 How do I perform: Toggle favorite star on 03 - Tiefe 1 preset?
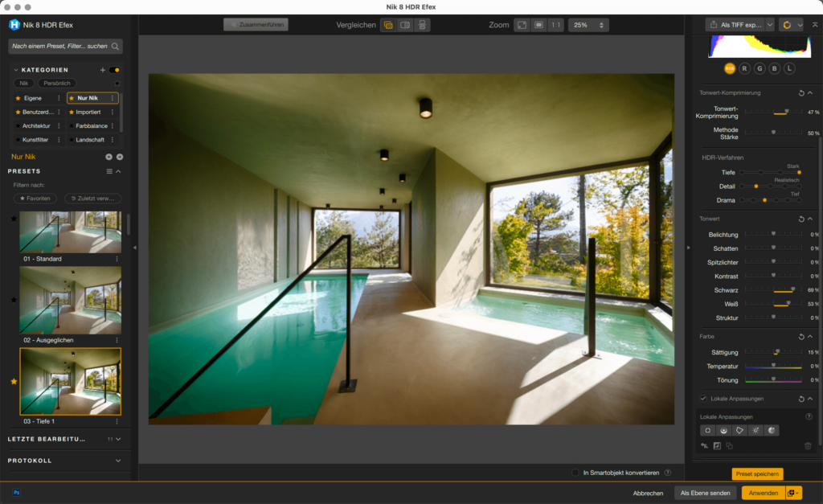[x=14, y=382]
